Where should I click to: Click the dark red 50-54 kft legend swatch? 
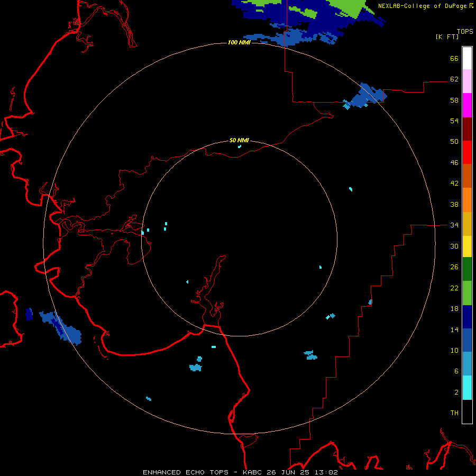[467, 129]
